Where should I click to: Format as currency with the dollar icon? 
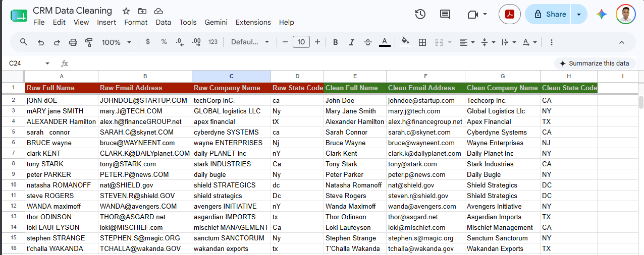147,42
